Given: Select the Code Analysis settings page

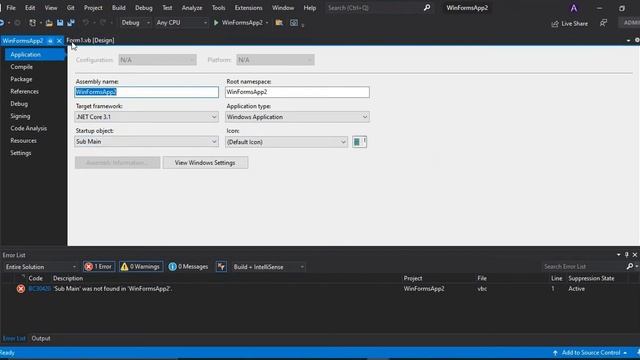Looking at the screenshot, I should (x=29, y=128).
